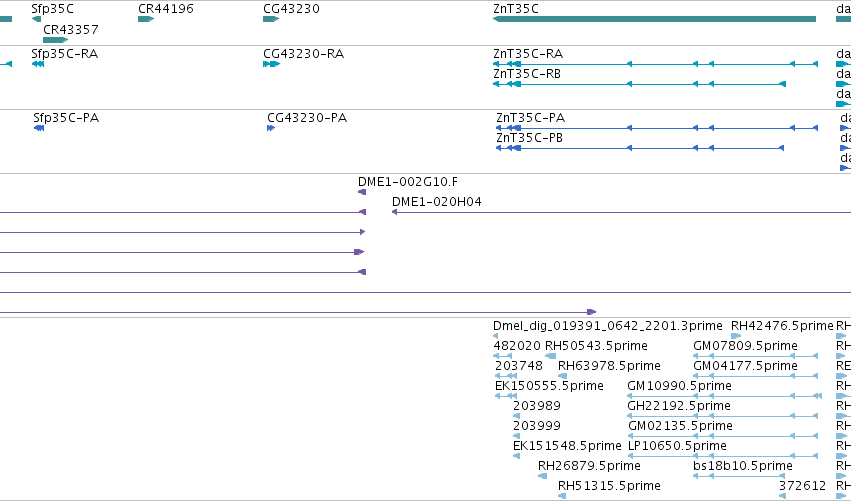Select the CG43230 gene label
Image resolution: width=851 pixels, height=501 pixels.
coord(291,9)
